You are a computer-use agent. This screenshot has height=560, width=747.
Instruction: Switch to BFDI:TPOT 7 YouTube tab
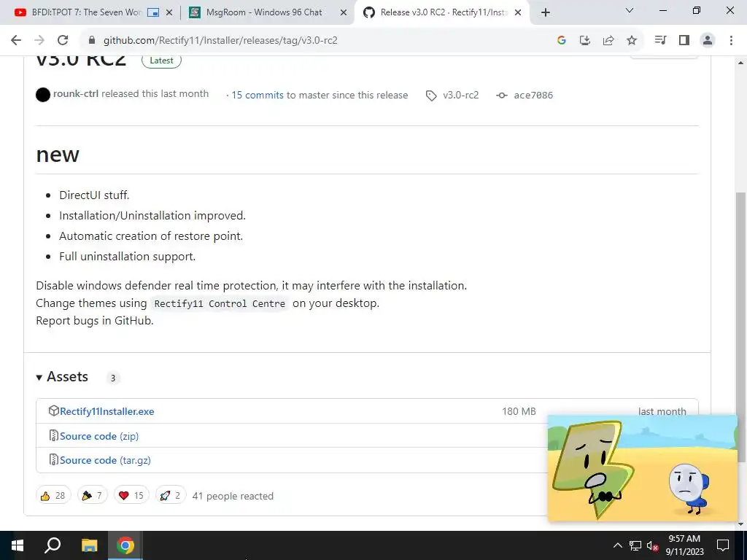[x=86, y=12]
